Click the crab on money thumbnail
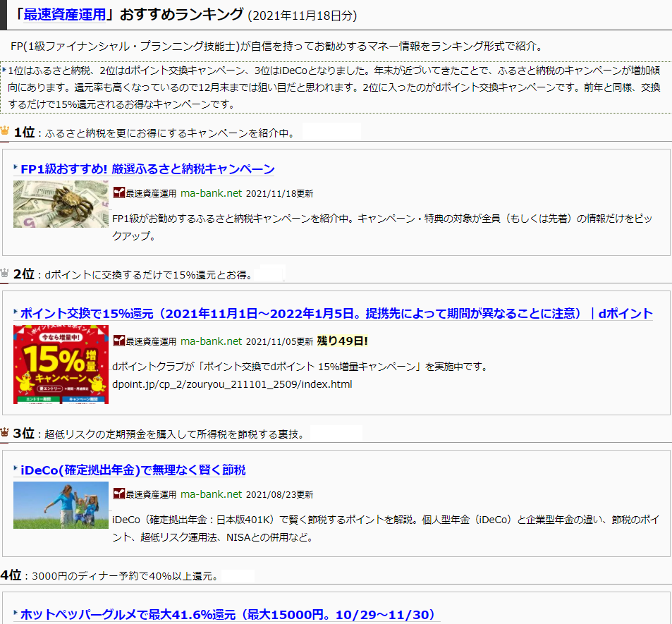The height and width of the screenshot is (624, 672). coord(61,204)
